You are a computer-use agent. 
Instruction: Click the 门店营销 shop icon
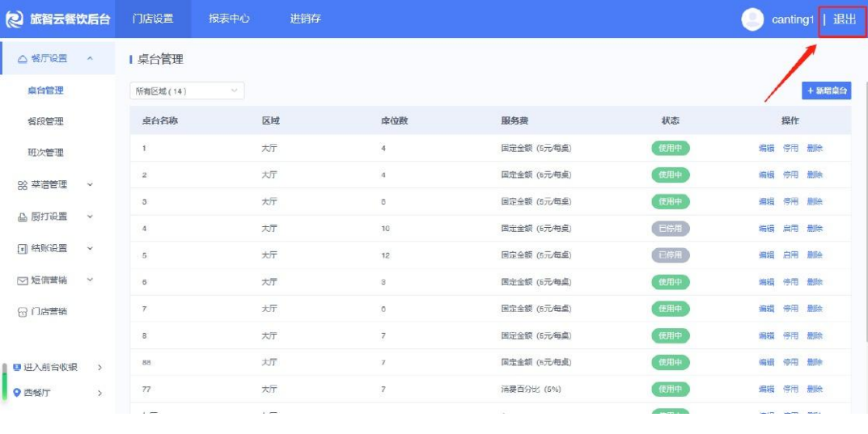(x=22, y=313)
